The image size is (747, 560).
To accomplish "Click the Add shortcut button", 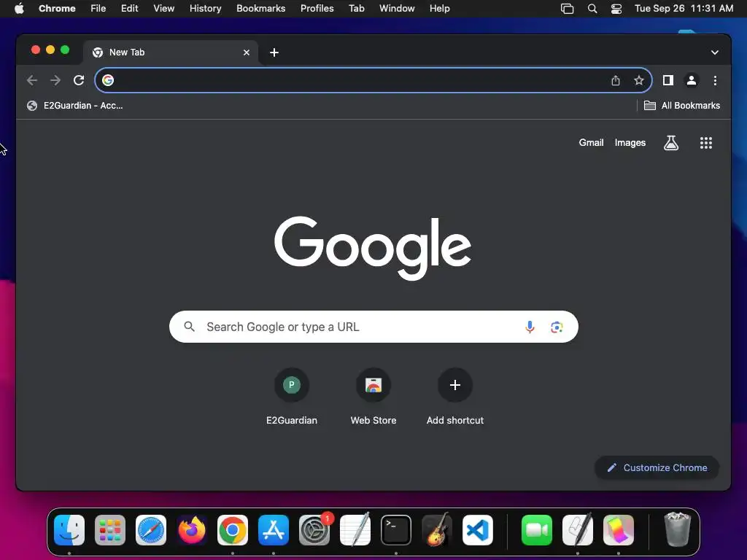I will pos(455,397).
